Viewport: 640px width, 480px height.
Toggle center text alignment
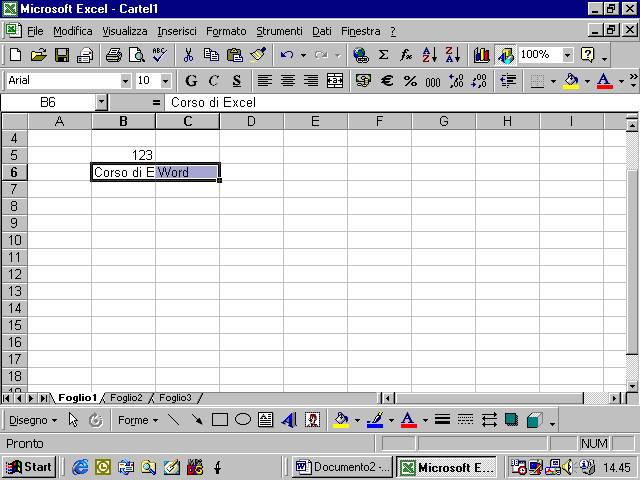(x=288, y=81)
